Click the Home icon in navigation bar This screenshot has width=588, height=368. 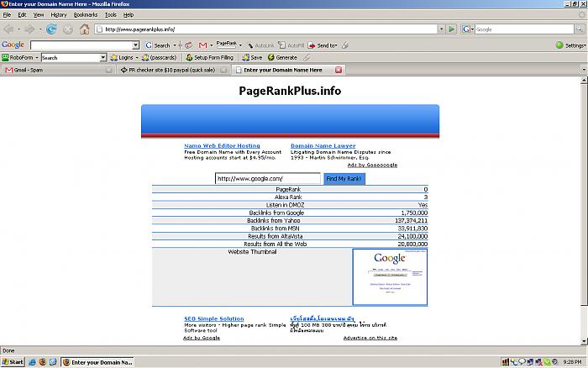[85, 29]
